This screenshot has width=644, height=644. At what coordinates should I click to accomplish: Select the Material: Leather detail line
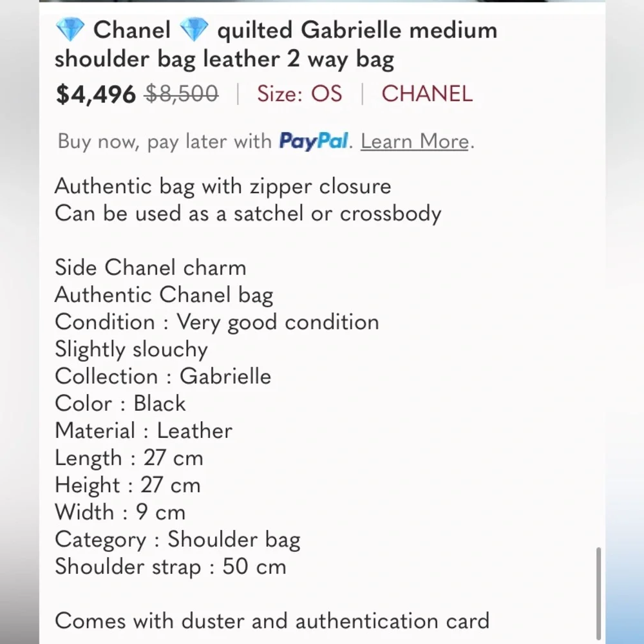coord(143,431)
